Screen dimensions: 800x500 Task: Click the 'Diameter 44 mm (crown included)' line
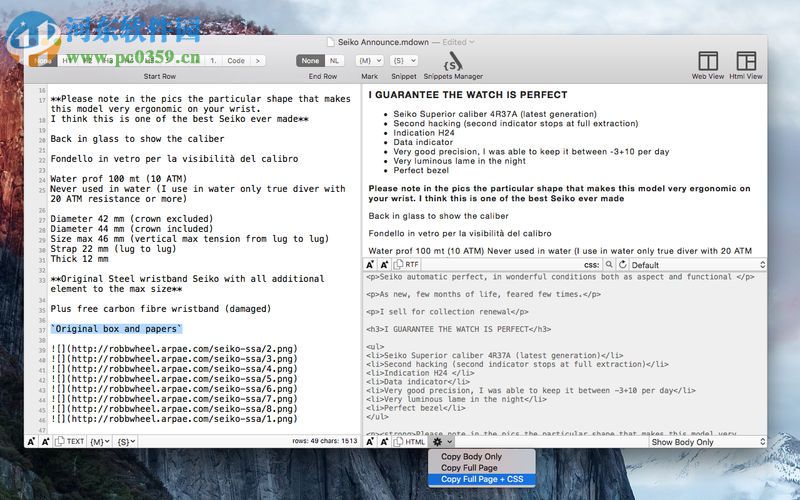pyautogui.click(x=132, y=229)
